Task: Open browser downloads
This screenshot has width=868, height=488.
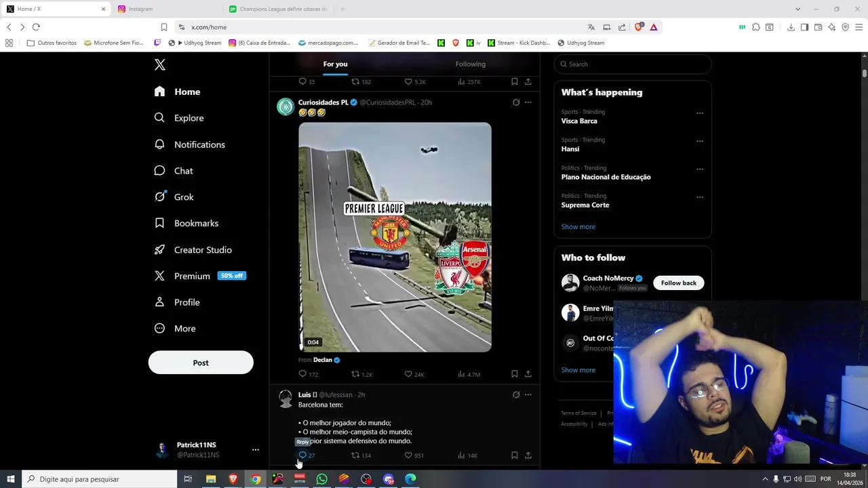Action: pos(791,27)
